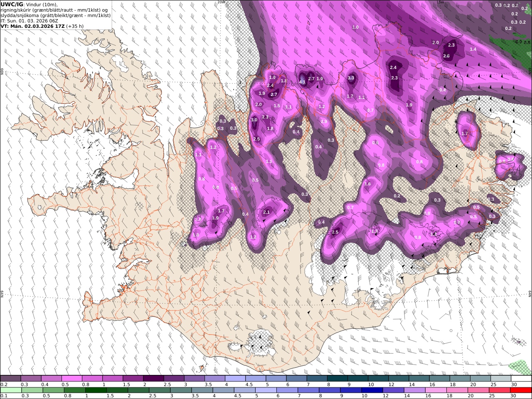
Task: Click the lower-scale swatch between 25 and 30
Action: tap(500, 390)
